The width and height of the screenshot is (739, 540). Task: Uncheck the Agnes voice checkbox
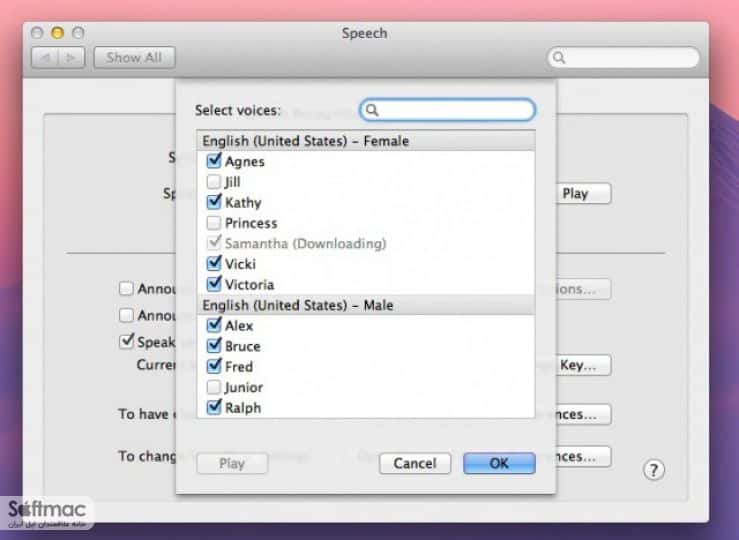click(x=213, y=161)
